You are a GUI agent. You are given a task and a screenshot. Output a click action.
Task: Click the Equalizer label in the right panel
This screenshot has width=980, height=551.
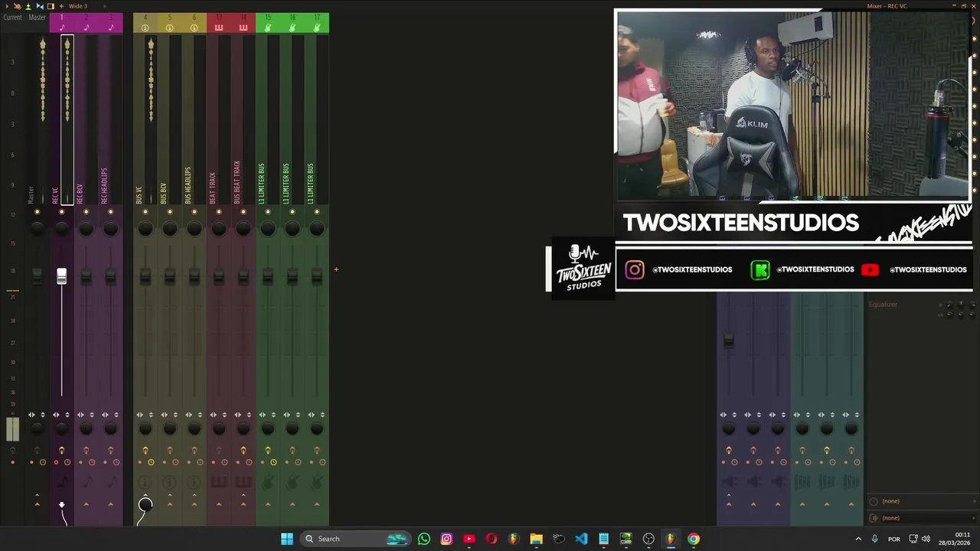tap(883, 305)
